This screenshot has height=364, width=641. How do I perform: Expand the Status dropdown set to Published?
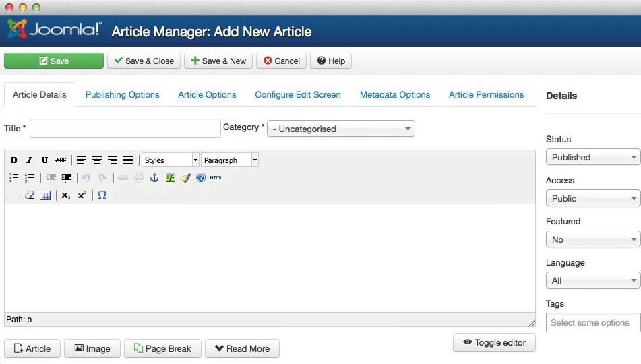tap(592, 157)
